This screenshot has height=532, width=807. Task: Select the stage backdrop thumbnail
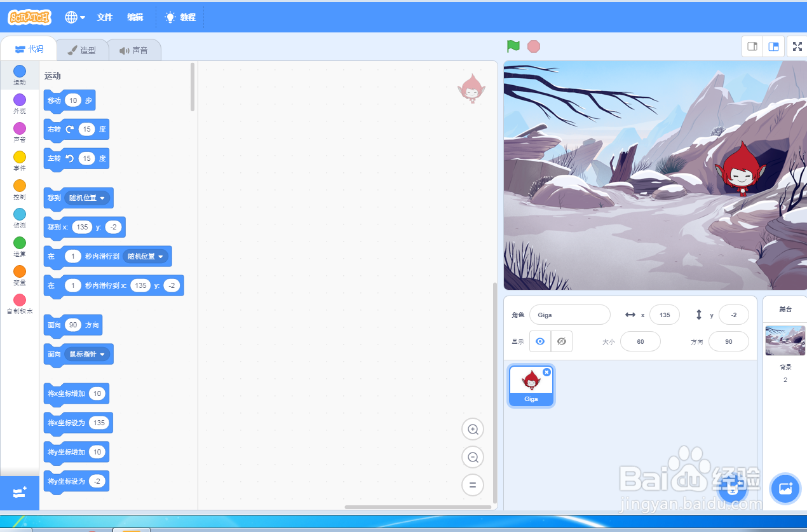pyautogui.click(x=785, y=341)
